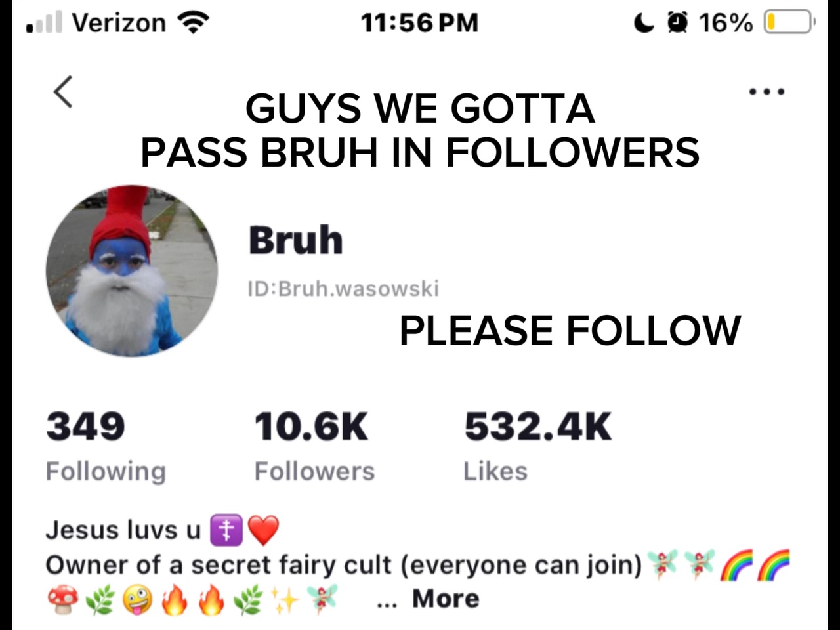840x630 pixels.
Task: Tap the Do Not Disturb moon icon
Action: point(644,23)
